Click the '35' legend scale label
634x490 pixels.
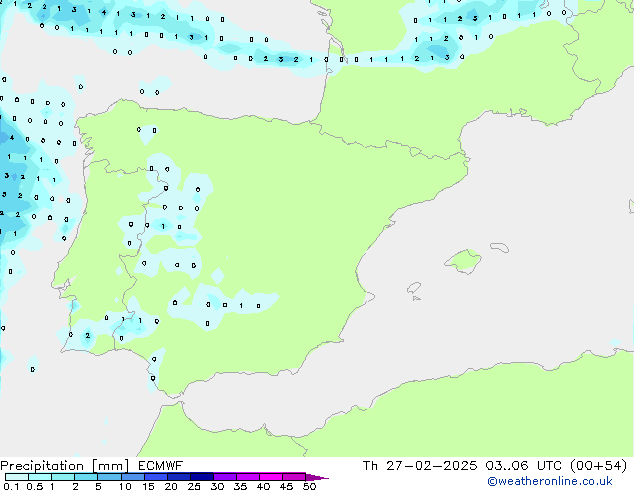click(x=240, y=486)
